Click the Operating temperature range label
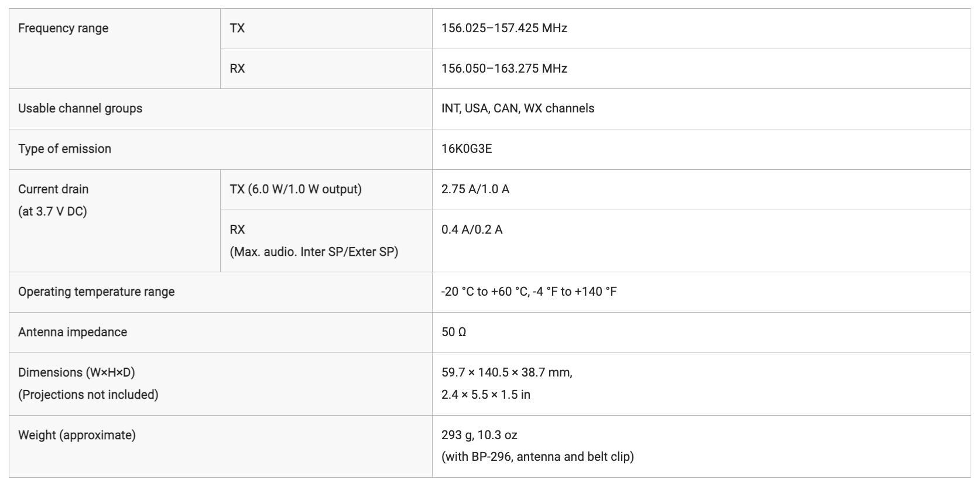Image resolution: width=980 pixels, height=486 pixels. coord(97,292)
